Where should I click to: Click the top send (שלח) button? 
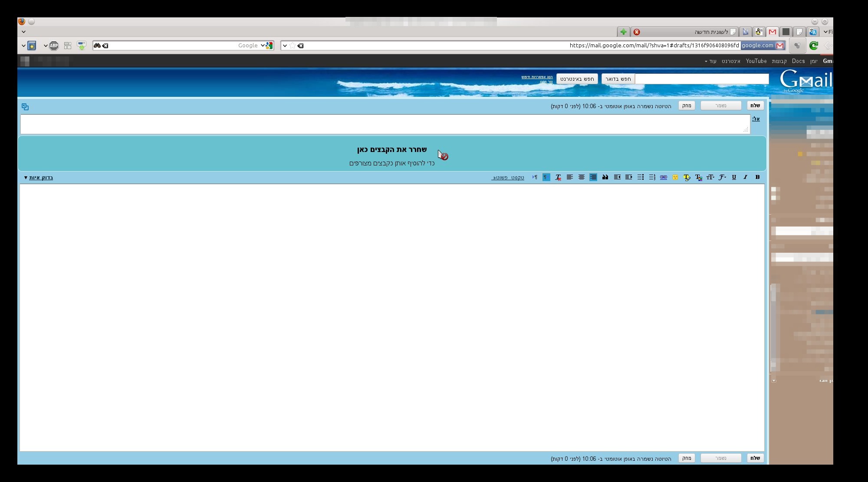click(x=755, y=106)
